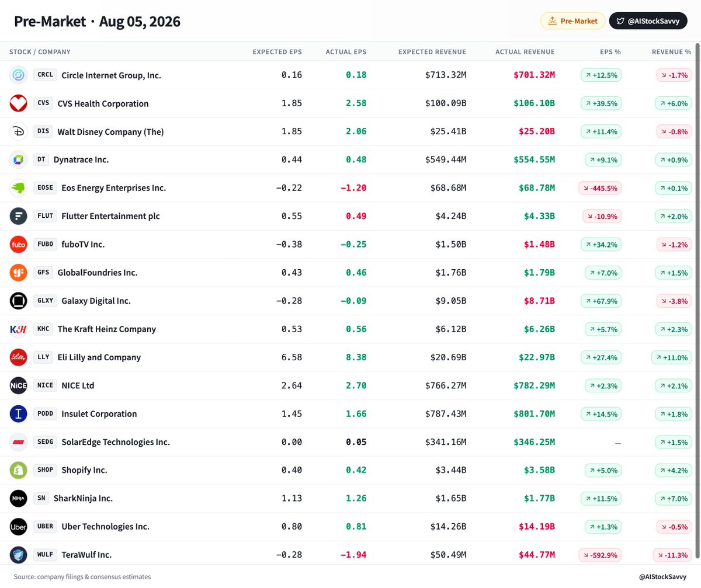
Task: Click the Flutter Entertainment logo icon
Action: tap(18, 216)
